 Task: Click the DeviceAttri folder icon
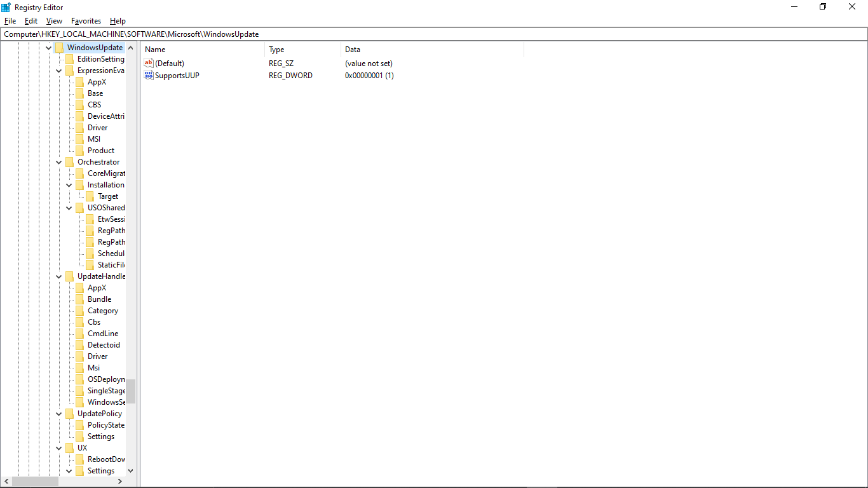(80, 116)
